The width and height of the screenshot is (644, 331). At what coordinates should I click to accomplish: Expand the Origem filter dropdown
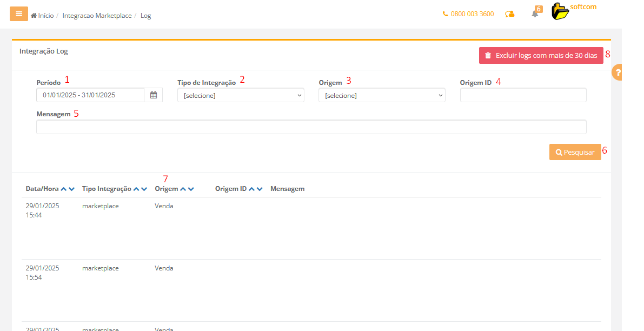(x=382, y=96)
